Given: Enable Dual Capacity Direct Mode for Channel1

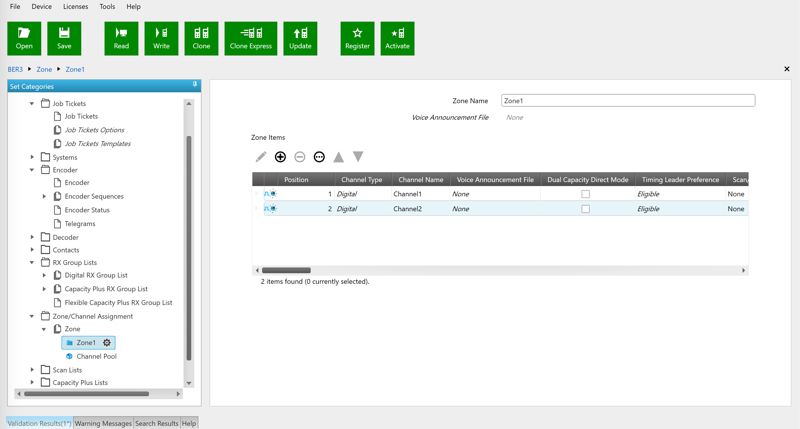Looking at the screenshot, I should (x=586, y=194).
